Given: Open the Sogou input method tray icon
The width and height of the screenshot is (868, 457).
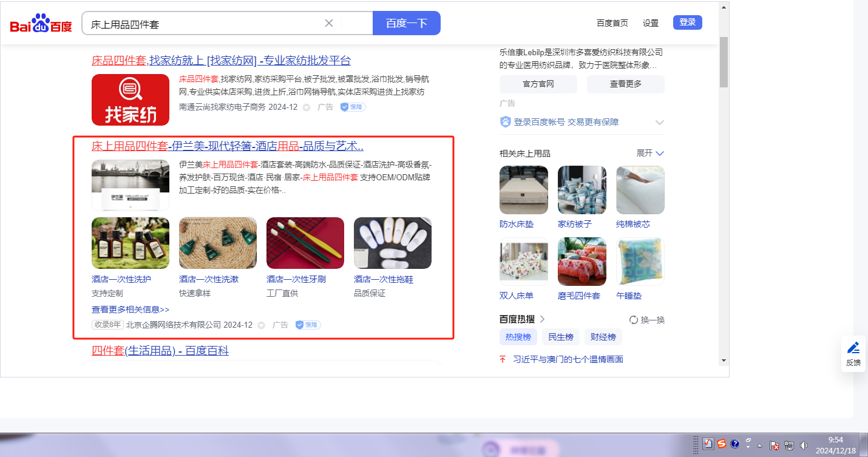Looking at the screenshot, I should point(722,444).
